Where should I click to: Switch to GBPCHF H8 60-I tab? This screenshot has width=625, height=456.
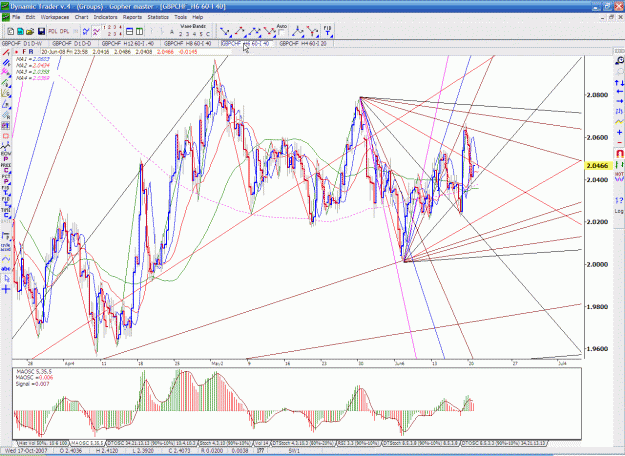point(187,43)
